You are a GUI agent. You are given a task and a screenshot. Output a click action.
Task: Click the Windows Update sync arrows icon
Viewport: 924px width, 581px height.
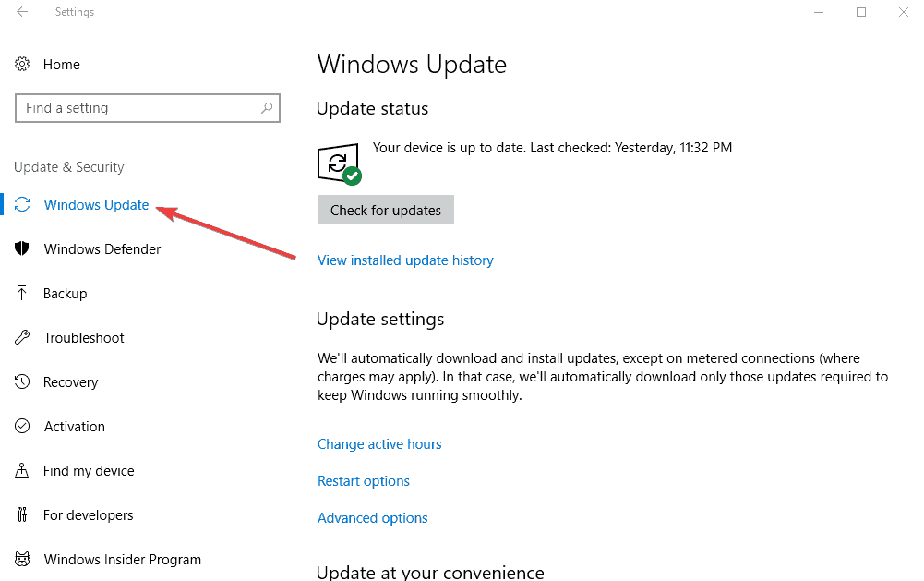(22, 205)
